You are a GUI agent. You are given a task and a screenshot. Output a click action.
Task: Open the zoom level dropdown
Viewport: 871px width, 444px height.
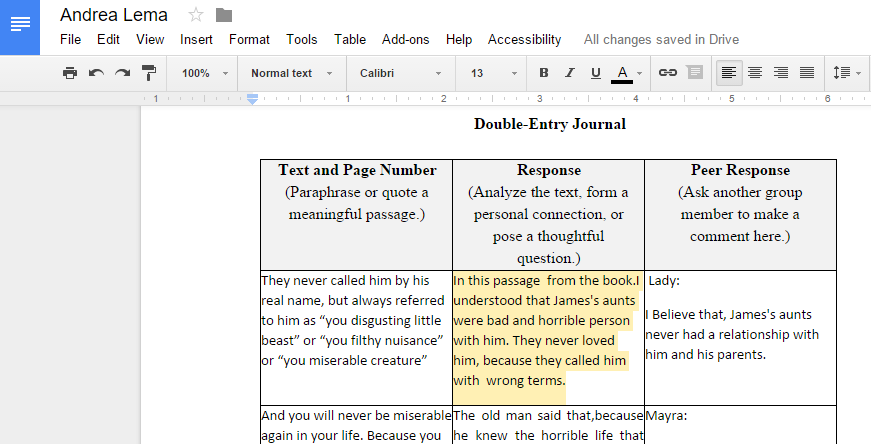pos(204,73)
